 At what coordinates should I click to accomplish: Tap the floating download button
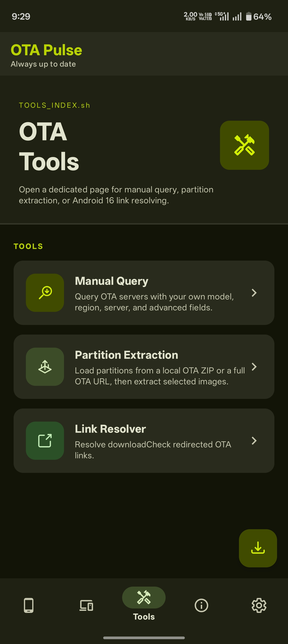[x=258, y=548]
